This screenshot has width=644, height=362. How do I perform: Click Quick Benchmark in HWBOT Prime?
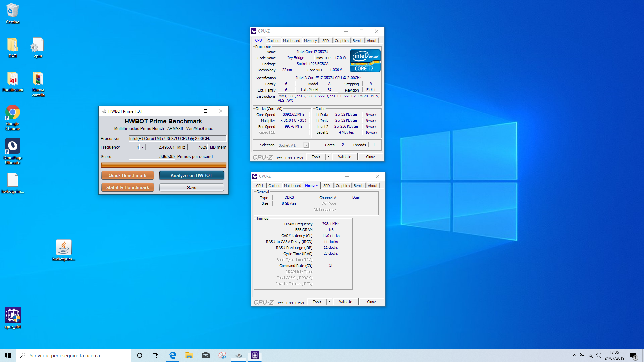click(x=127, y=175)
